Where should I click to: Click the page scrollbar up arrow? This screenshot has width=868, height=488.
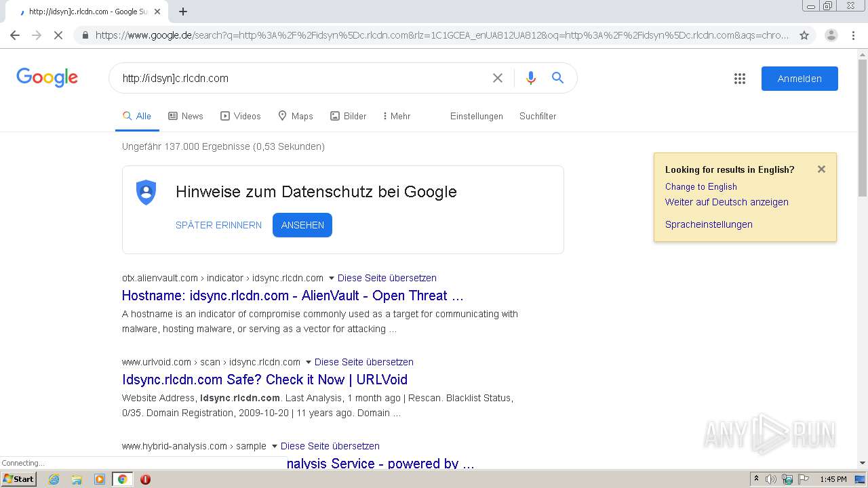[862, 54]
